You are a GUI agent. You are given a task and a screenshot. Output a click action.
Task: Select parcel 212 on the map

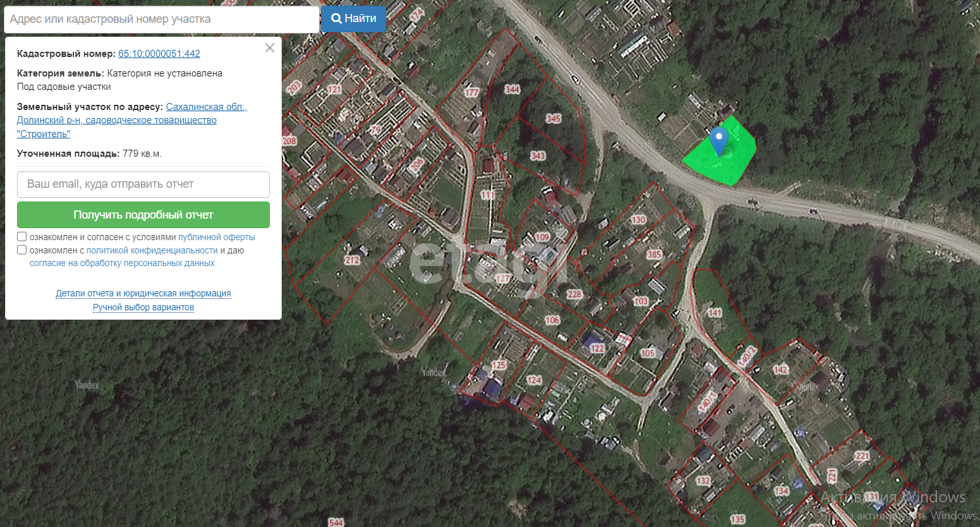(x=352, y=260)
